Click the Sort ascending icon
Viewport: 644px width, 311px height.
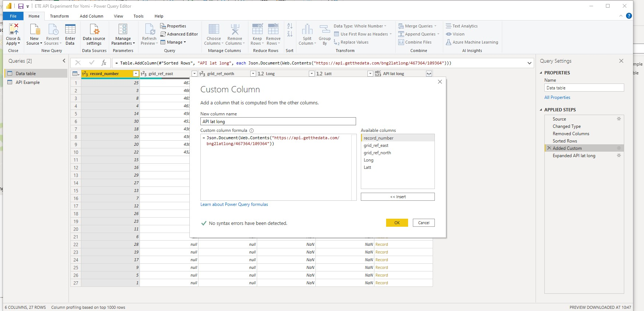[290, 26]
